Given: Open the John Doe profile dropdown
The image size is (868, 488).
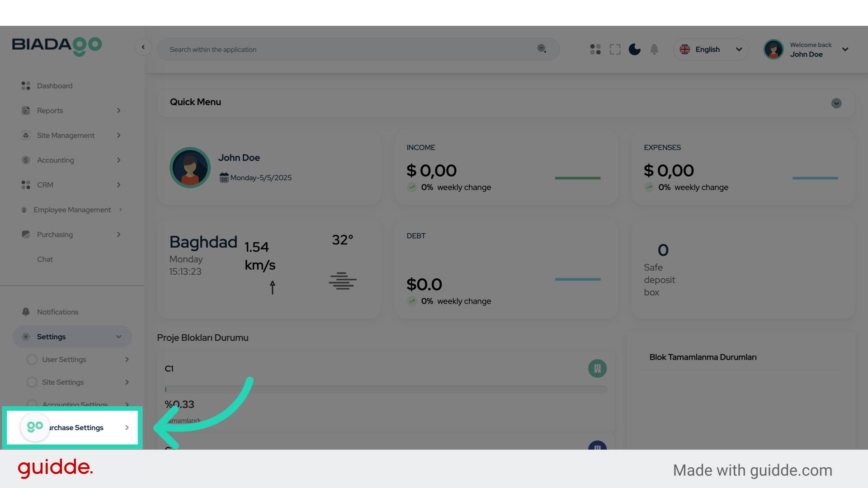Looking at the screenshot, I should [844, 49].
